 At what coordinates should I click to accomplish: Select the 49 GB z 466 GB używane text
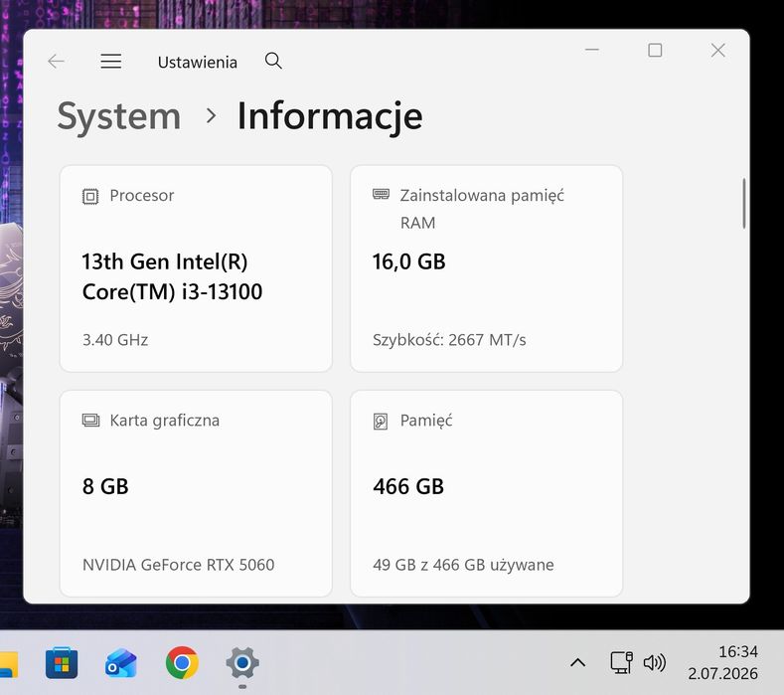463,565
